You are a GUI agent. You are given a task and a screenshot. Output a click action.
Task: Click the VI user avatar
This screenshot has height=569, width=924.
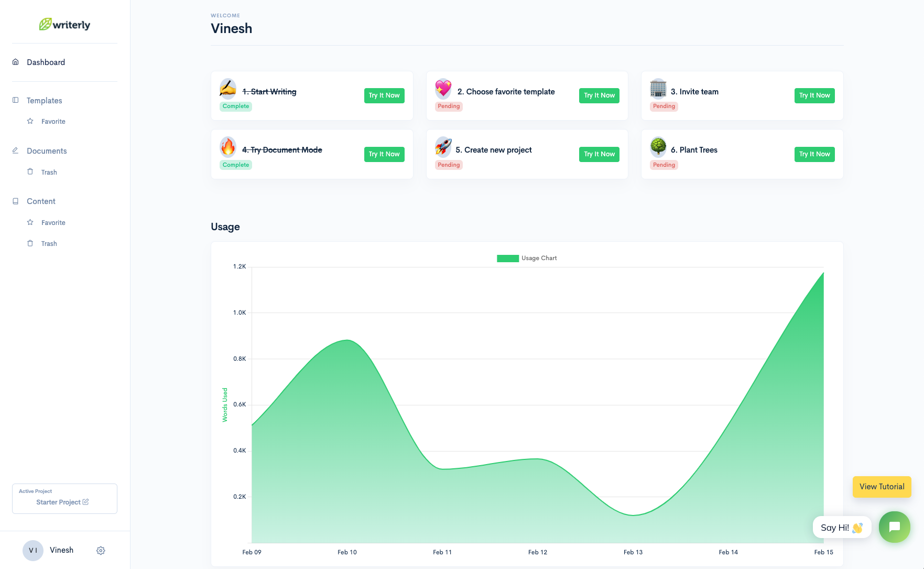[32, 550]
